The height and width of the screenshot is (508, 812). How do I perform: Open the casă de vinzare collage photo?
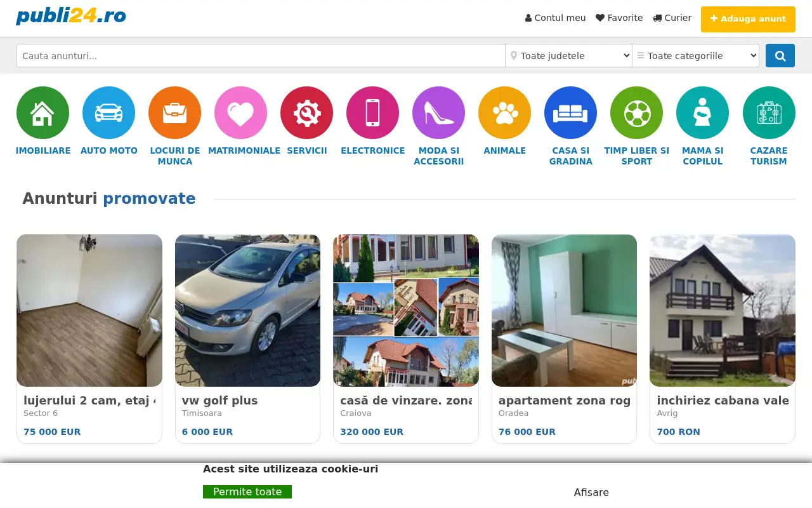point(406,311)
